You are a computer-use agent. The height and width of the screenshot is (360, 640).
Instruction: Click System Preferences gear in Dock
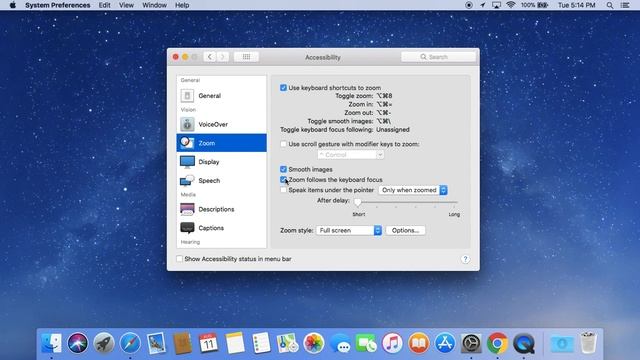(x=471, y=343)
